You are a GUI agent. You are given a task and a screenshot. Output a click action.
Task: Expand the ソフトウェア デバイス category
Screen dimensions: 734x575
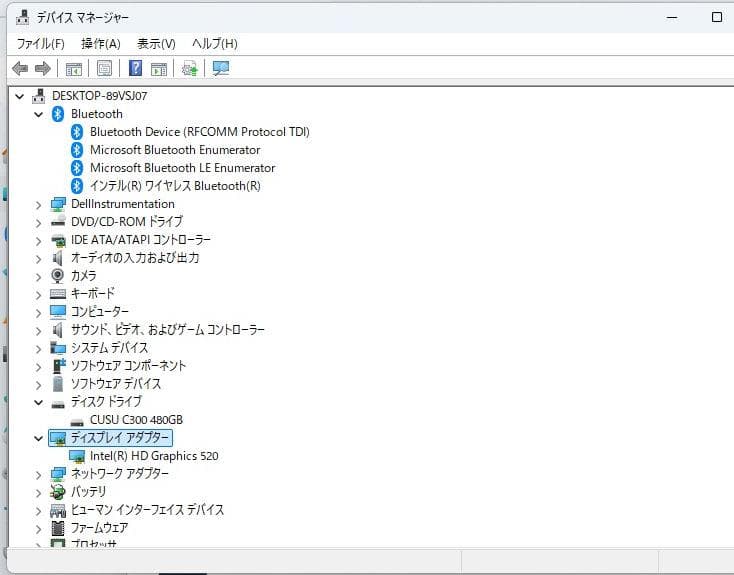(x=38, y=384)
